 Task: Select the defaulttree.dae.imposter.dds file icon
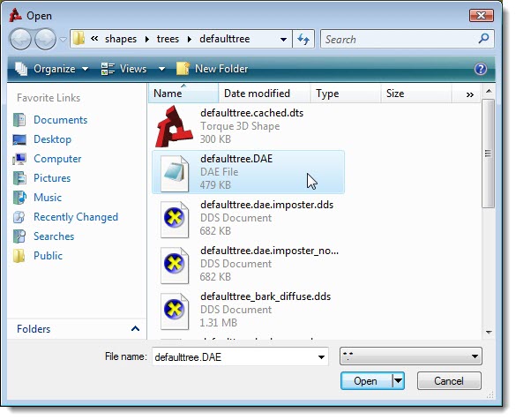pos(175,219)
